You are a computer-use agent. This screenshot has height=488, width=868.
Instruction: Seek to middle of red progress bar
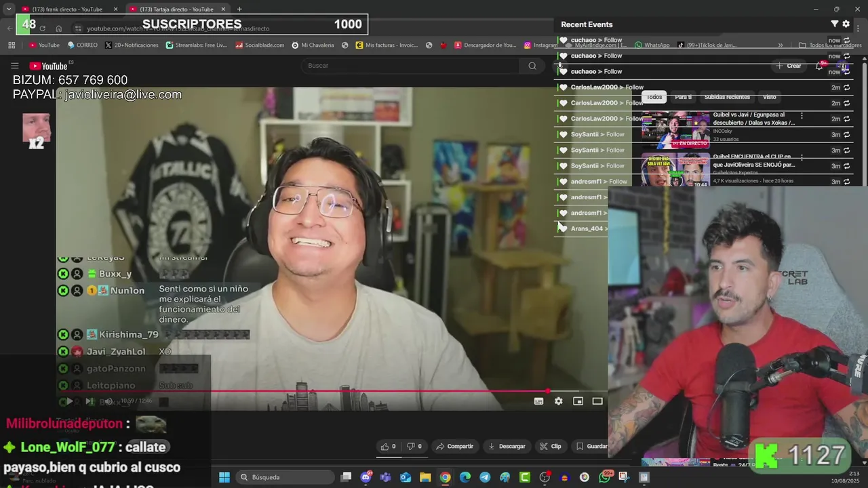click(x=306, y=391)
